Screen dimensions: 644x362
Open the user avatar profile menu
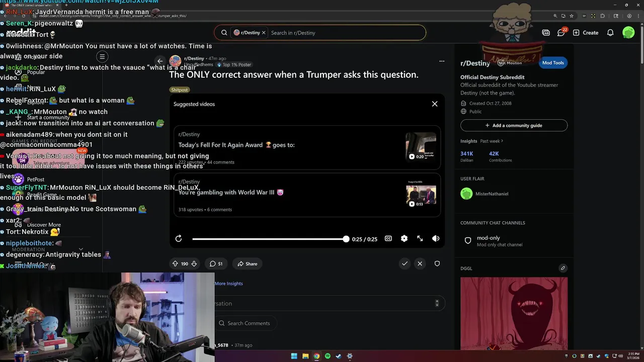coord(628,33)
